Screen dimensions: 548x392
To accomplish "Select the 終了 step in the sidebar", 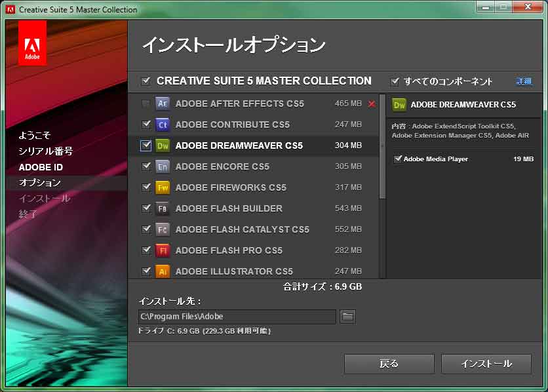I will (x=28, y=214).
